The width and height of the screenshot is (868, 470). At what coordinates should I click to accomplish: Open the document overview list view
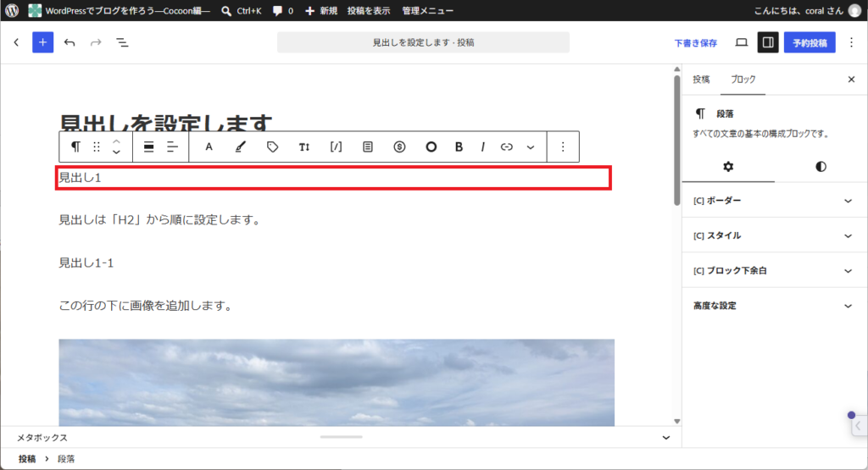(x=122, y=42)
